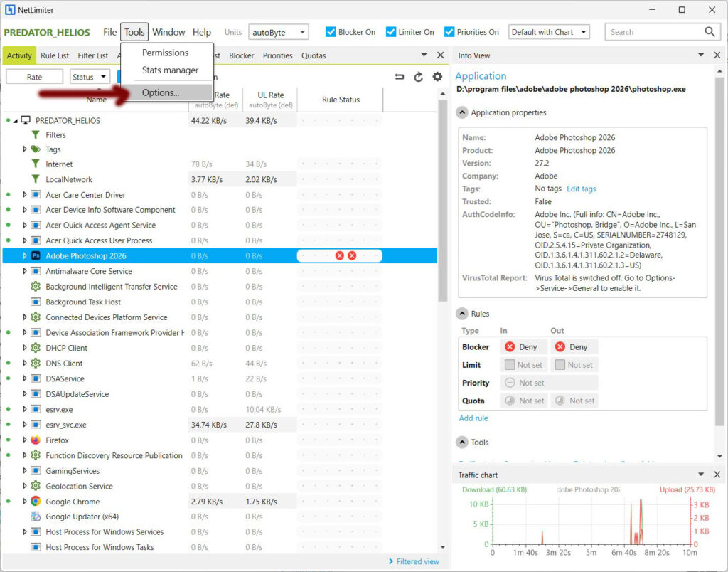728x572 pixels.
Task: Click the Add rule link
Action: (x=473, y=418)
